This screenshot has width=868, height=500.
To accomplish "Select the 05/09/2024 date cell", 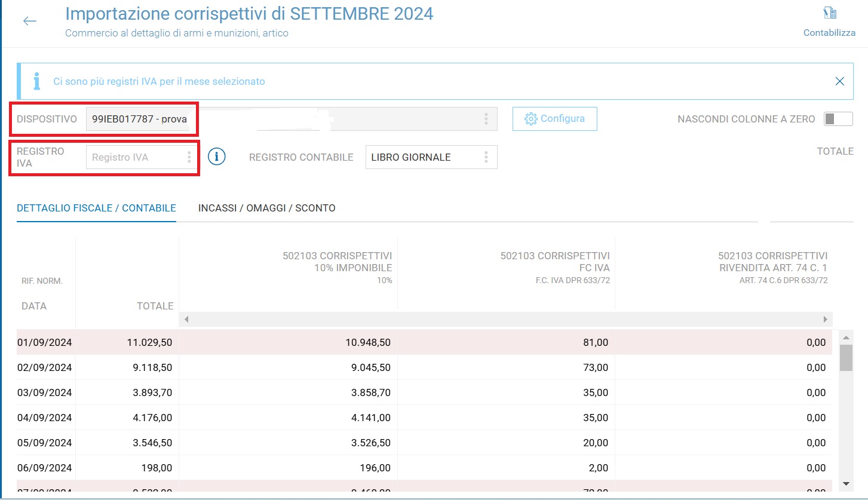I will coord(45,443).
